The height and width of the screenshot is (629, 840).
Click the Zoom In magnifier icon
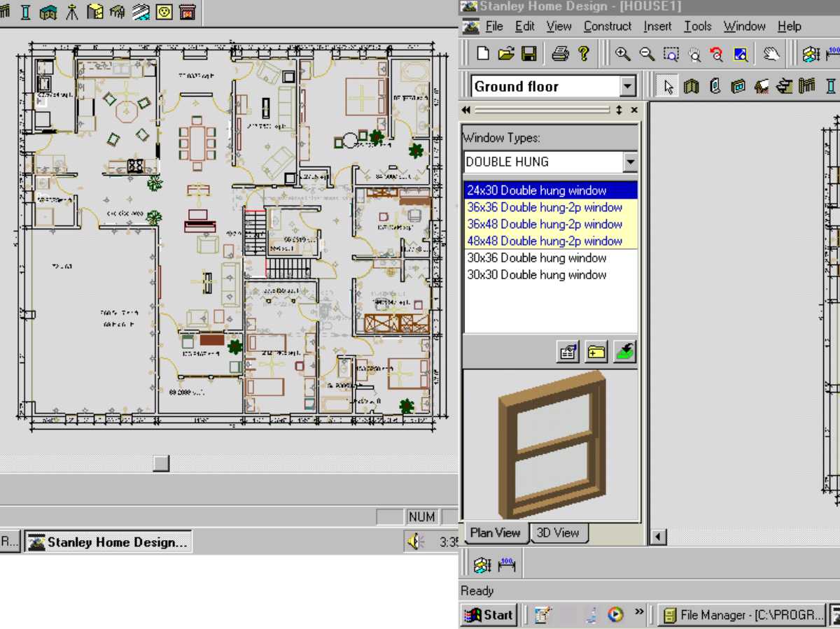click(622, 54)
